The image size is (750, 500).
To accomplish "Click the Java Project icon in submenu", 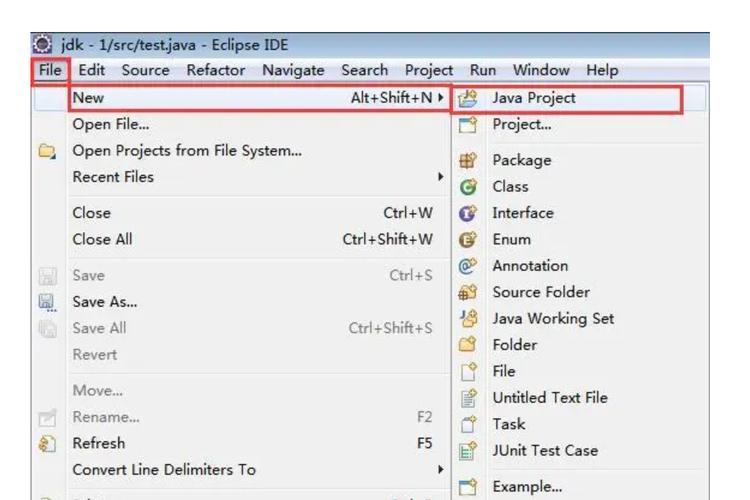I will coord(467,99).
